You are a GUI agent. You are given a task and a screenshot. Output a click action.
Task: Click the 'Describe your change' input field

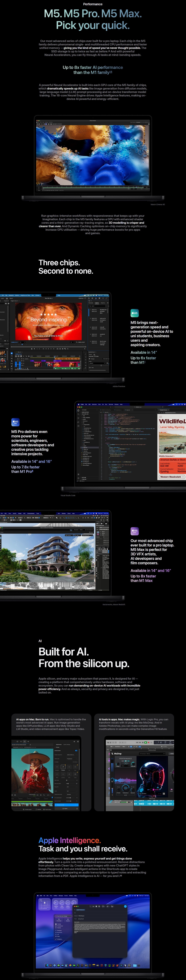pyautogui.click(x=63, y=916)
